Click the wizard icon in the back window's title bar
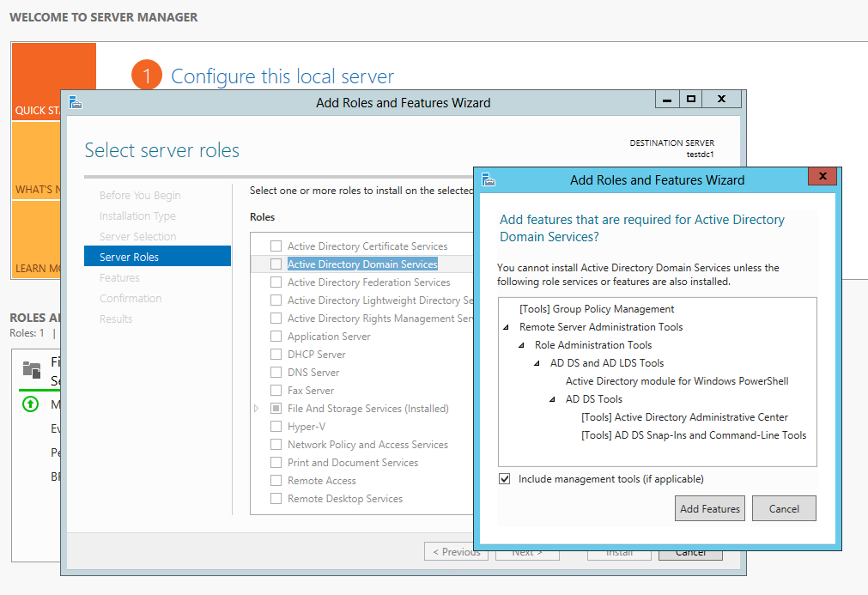Viewport: 868px width, 595px height. click(x=76, y=102)
